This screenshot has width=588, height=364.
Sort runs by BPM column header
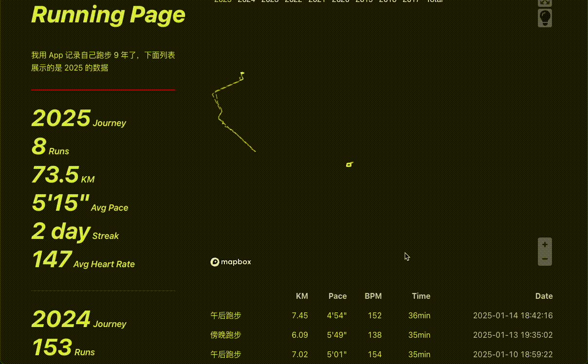[x=373, y=296]
